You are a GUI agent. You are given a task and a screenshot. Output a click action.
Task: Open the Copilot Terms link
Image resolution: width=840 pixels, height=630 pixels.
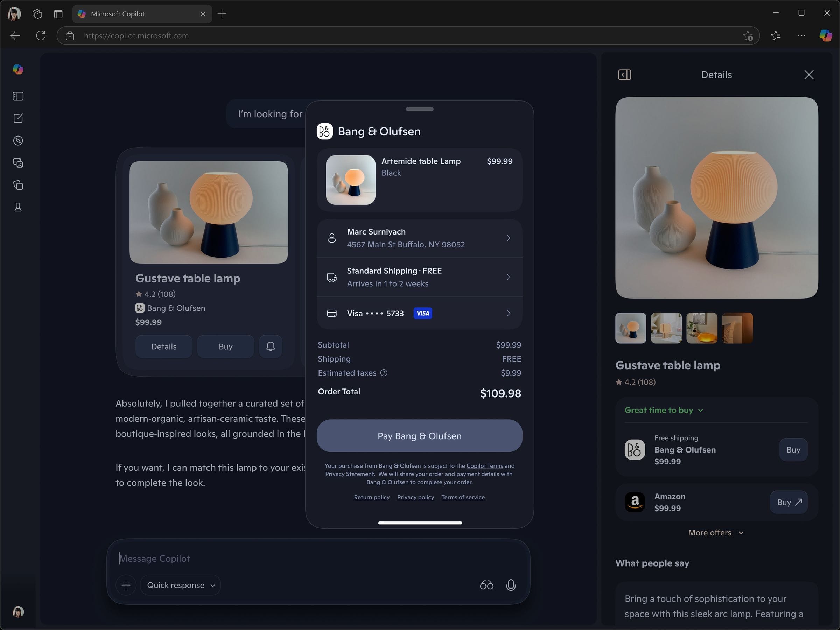[484, 466]
